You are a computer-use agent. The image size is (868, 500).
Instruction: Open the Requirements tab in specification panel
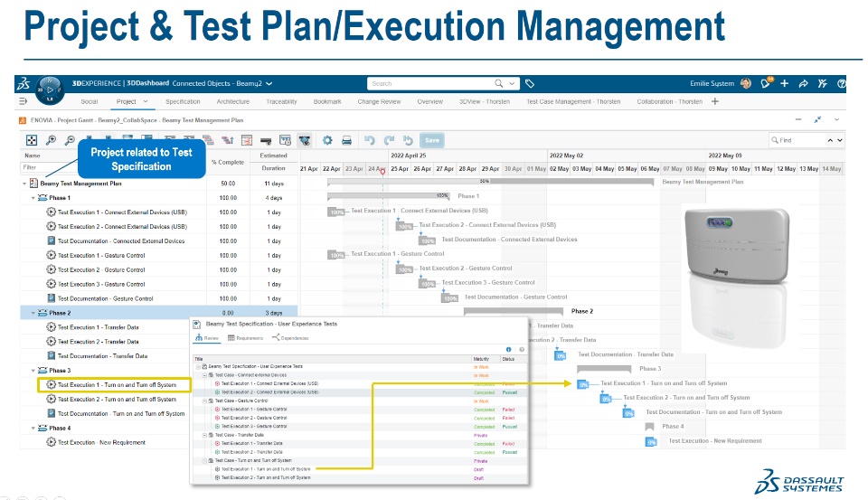click(245, 338)
